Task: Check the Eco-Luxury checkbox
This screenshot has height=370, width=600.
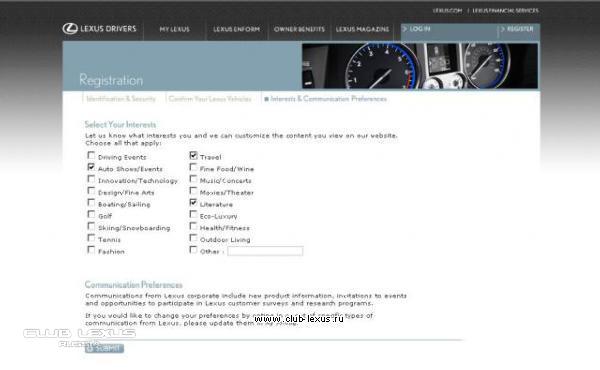Action: pyautogui.click(x=193, y=214)
